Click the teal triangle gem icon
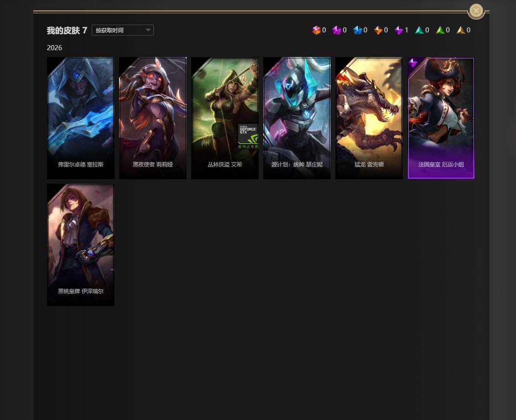Screen dimensions: 516x420 [x=419, y=30]
